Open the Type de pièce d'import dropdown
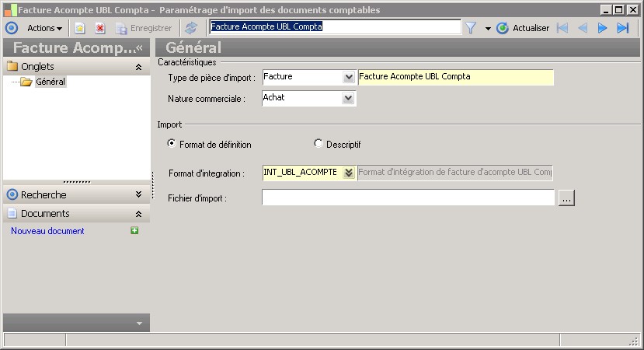This screenshot has height=350, width=644. point(349,77)
